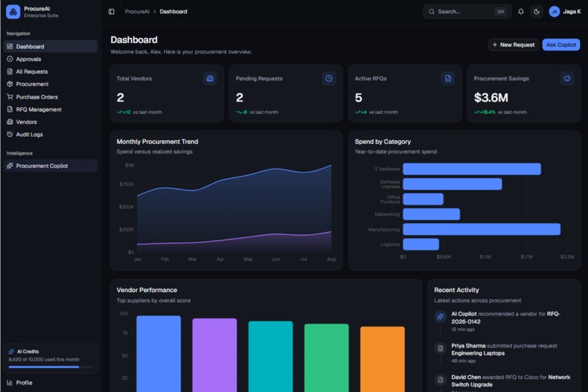Click the Dashboard breadcrumb
588x392 pixels.
173,12
